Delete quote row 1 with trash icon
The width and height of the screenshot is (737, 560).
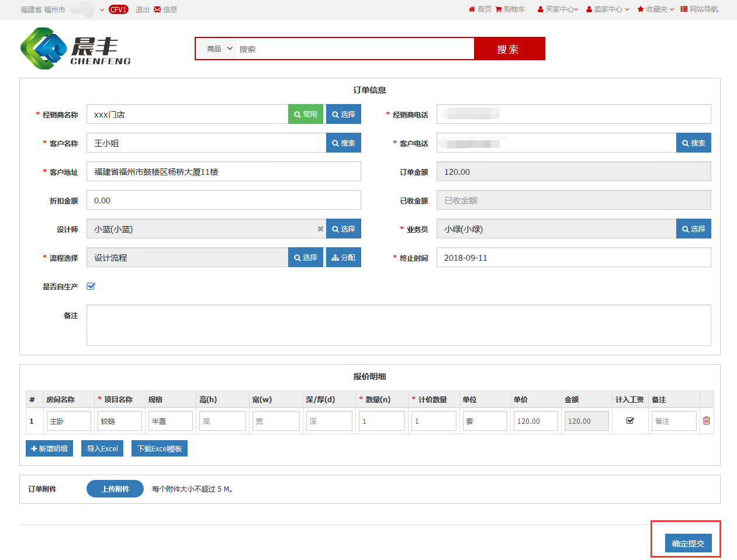pyautogui.click(x=706, y=421)
